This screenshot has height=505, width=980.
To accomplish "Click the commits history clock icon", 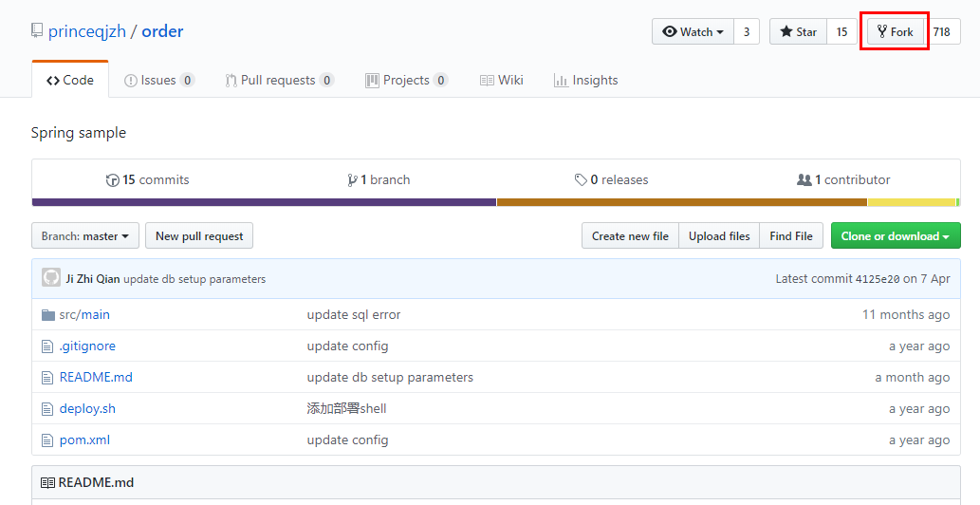I will [x=113, y=180].
